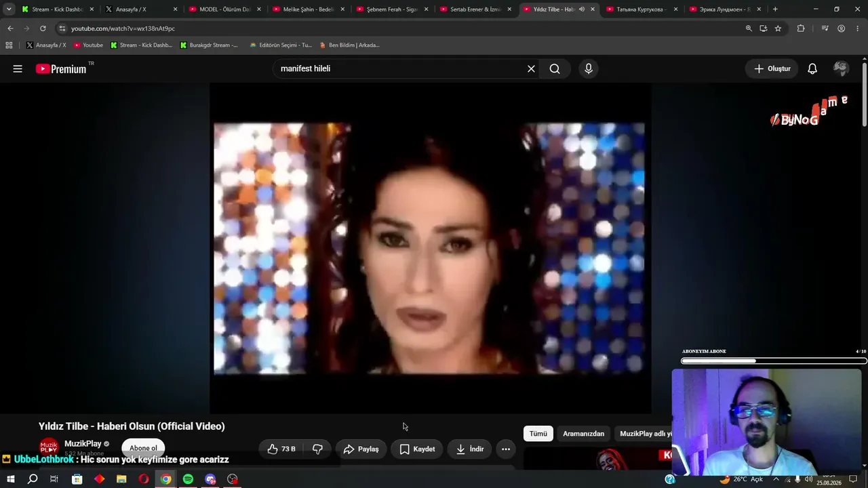Expand the tab search dropdown

pyautogui.click(x=9, y=9)
